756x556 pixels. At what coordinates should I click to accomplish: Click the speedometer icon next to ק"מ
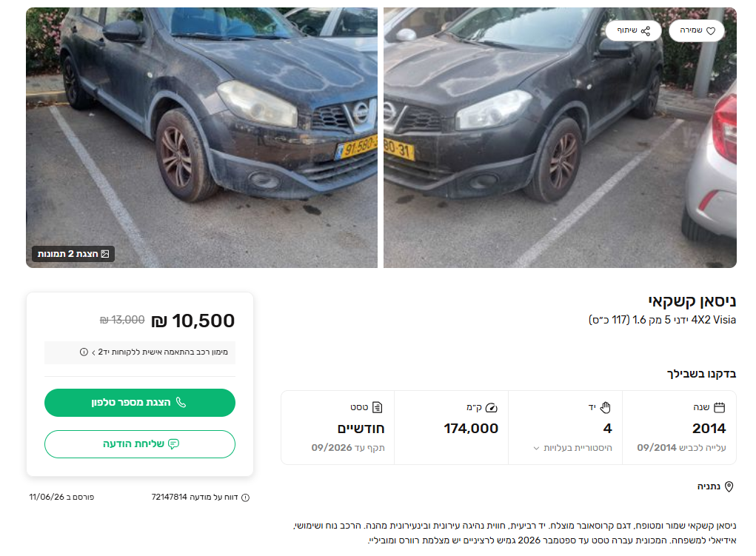tap(492, 408)
